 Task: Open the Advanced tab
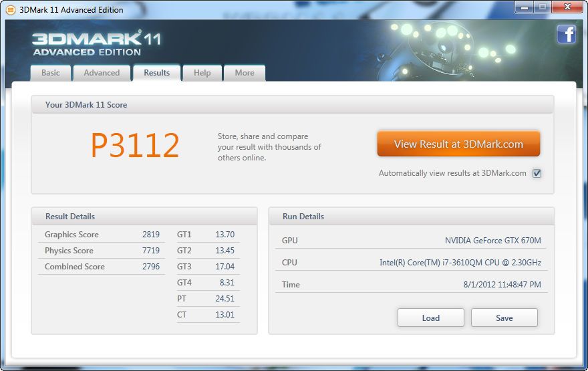click(102, 73)
